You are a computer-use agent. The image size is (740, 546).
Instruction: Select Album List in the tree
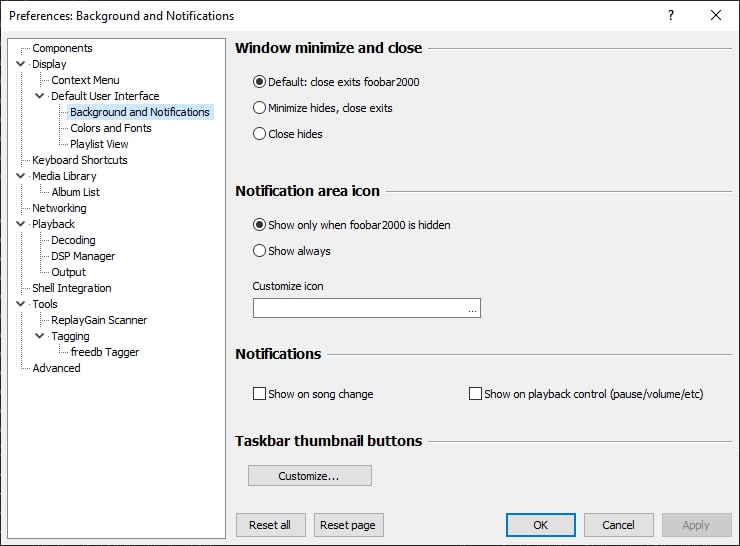pos(76,192)
